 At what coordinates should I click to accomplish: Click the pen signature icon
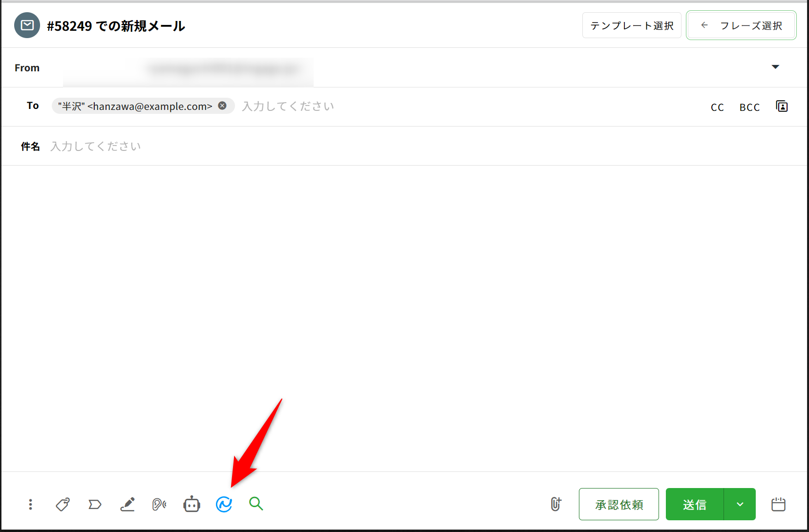coord(127,504)
